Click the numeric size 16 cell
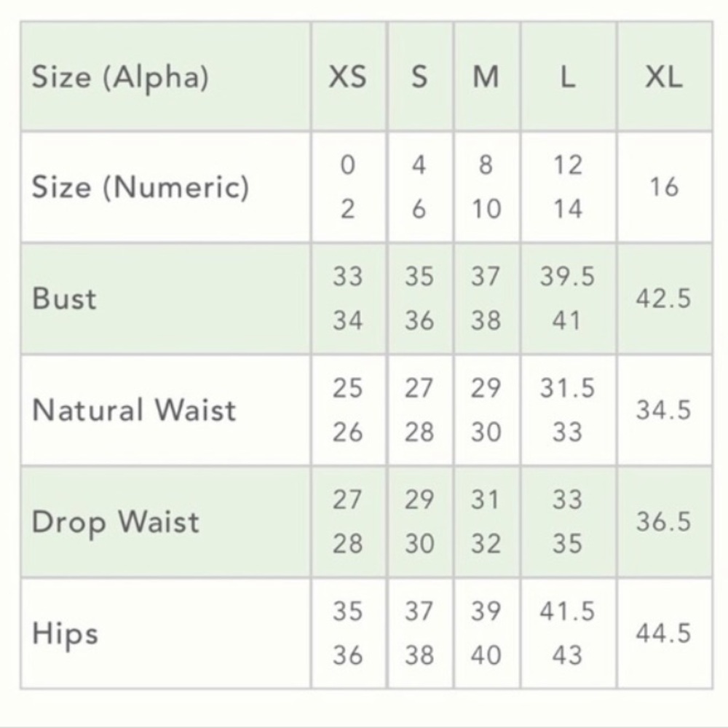Image resolution: width=728 pixels, height=728 pixels. click(665, 187)
